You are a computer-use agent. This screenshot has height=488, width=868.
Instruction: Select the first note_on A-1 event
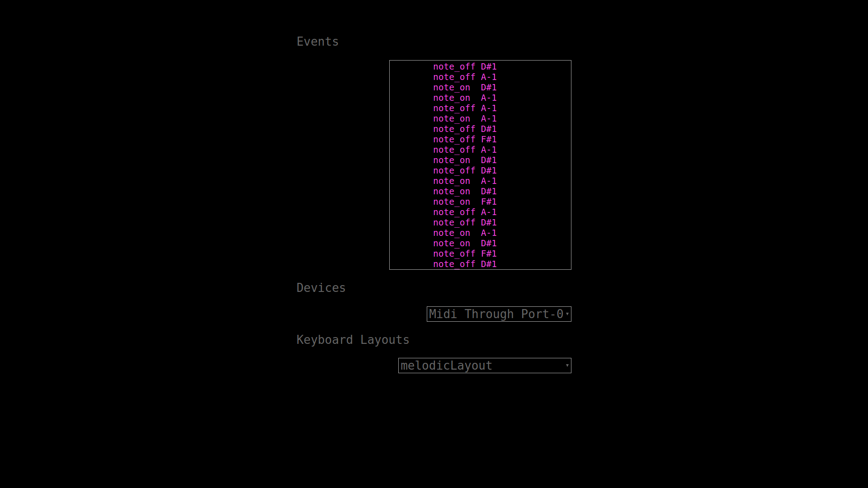click(x=465, y=98)
